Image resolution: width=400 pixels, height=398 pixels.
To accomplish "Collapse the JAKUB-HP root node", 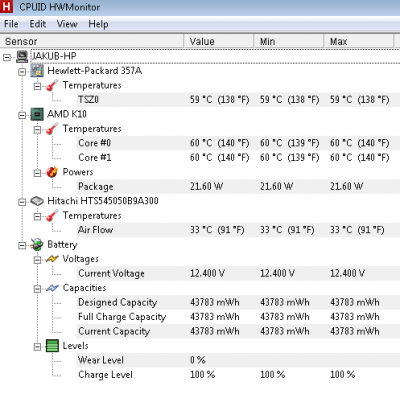I will [7, 57].
